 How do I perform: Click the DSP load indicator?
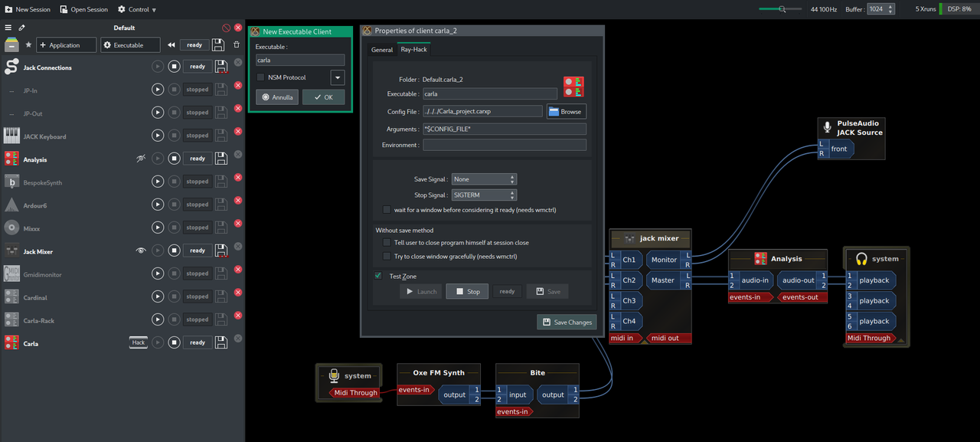coord(958,9)
